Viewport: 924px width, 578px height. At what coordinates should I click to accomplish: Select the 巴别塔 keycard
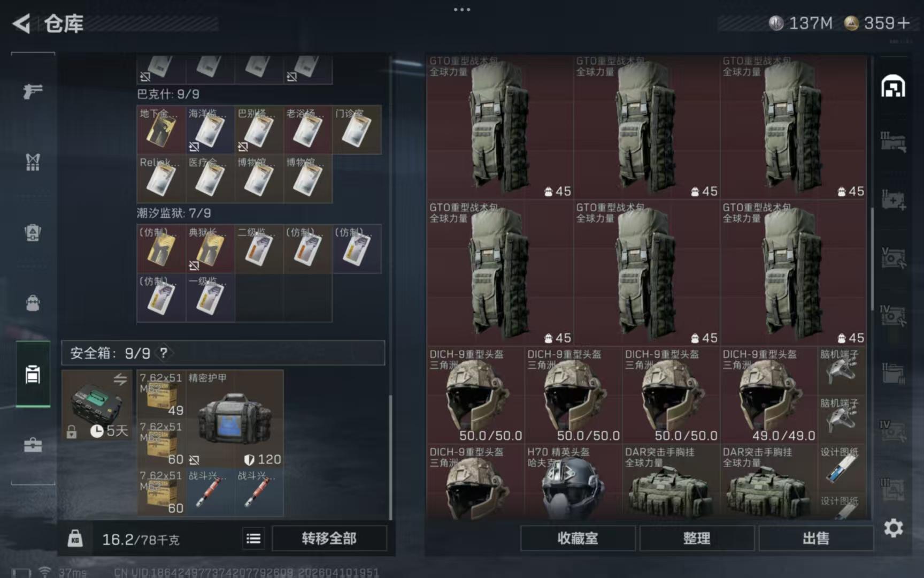coord(259,130)
